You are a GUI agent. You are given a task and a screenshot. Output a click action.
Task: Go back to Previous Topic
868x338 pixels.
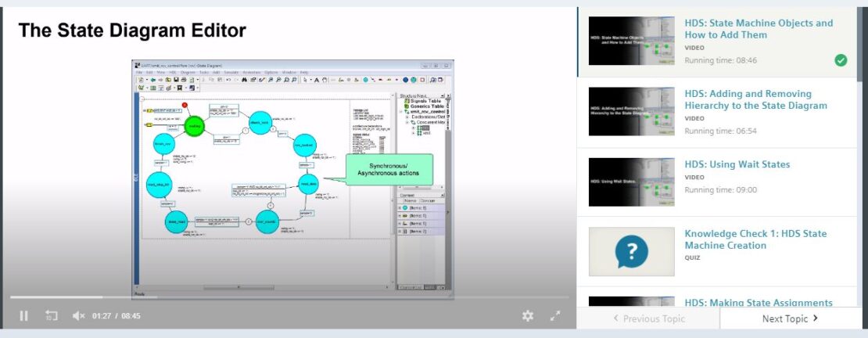tap(648, 318)
